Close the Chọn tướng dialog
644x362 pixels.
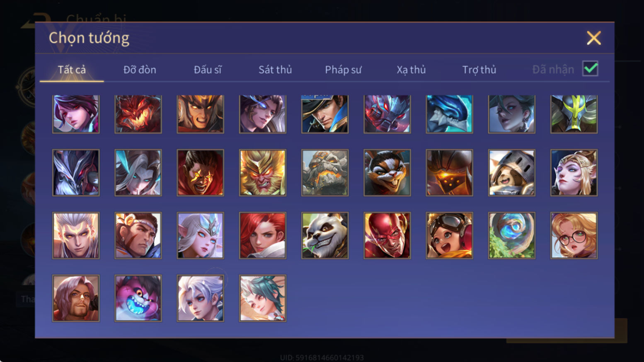(x=594, y=38)
